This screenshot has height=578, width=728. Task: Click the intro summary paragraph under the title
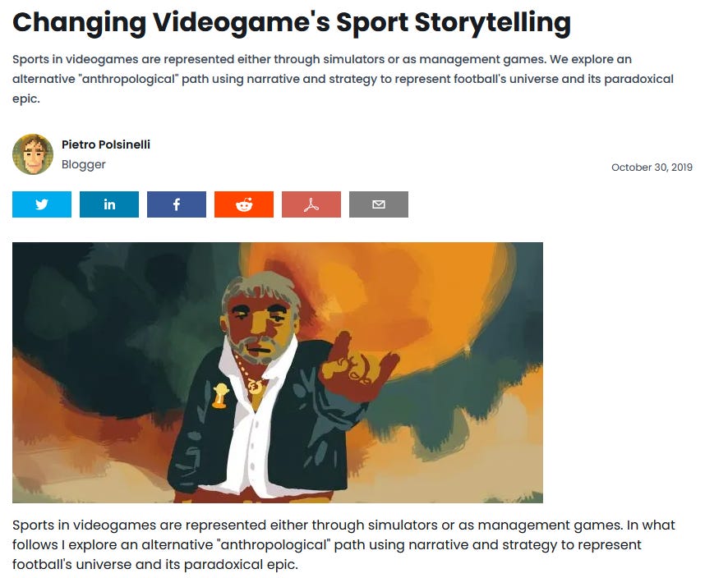(x=343, y=79)
